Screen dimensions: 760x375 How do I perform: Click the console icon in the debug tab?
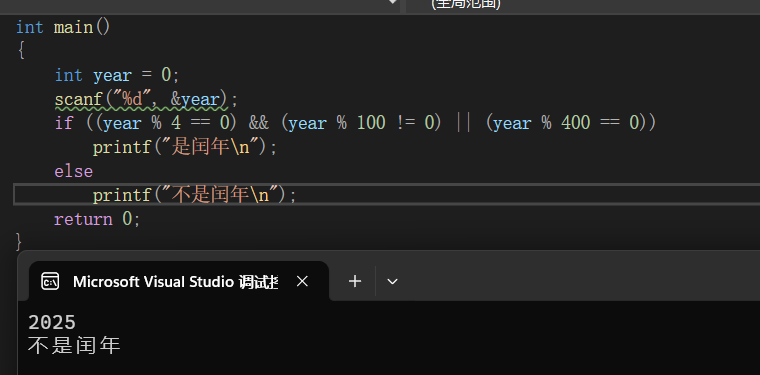click(50, 281)
